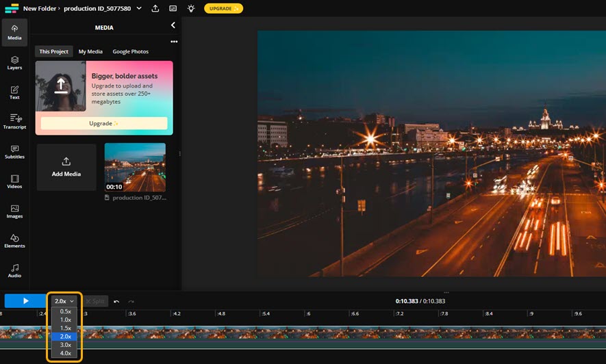The image size is (606, 364).
Task: Open the Audio panel
Action: point(14,270)
